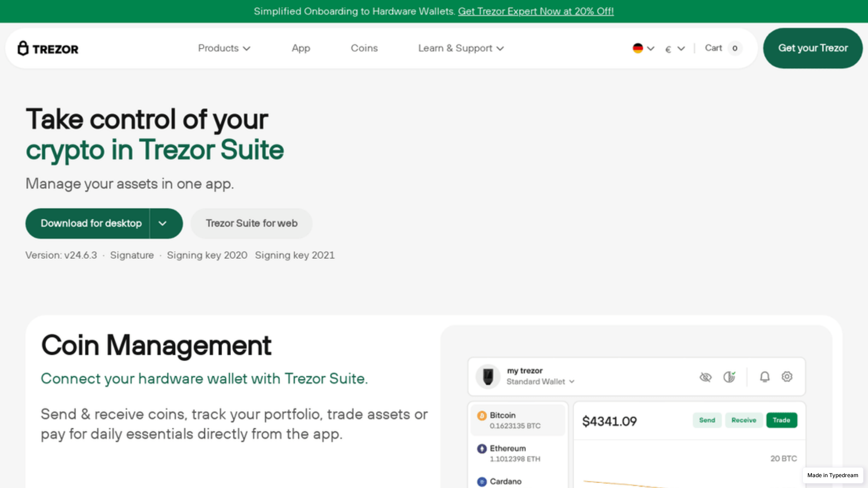This screenshot has width=868, height=488.
Task: Click the 20 BTC chart label
Action: [783, 459]
